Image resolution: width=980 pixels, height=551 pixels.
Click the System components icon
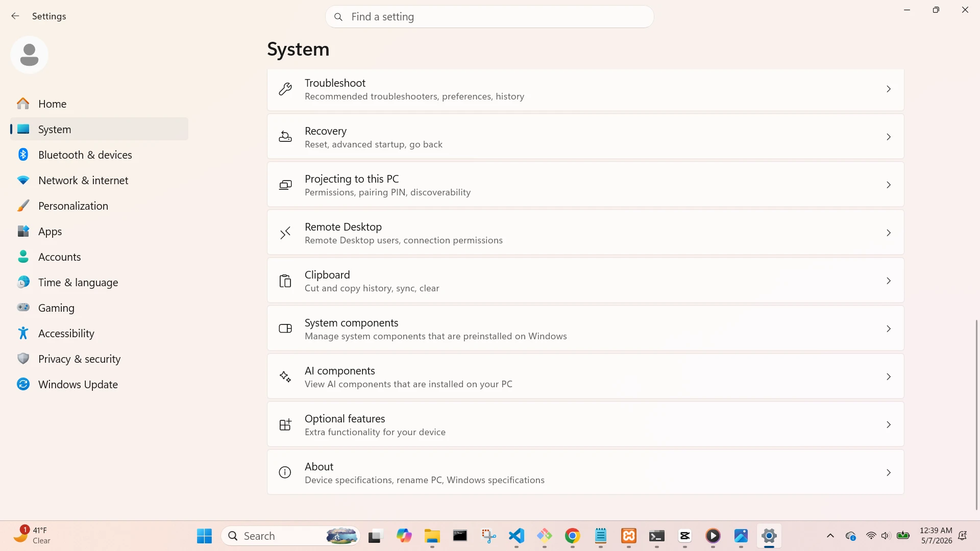(285, 329)
